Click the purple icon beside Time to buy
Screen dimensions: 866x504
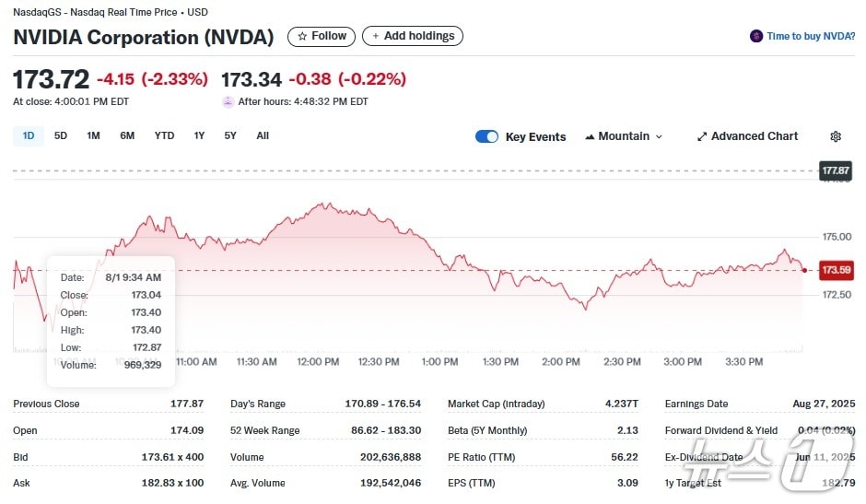(757, 37)
